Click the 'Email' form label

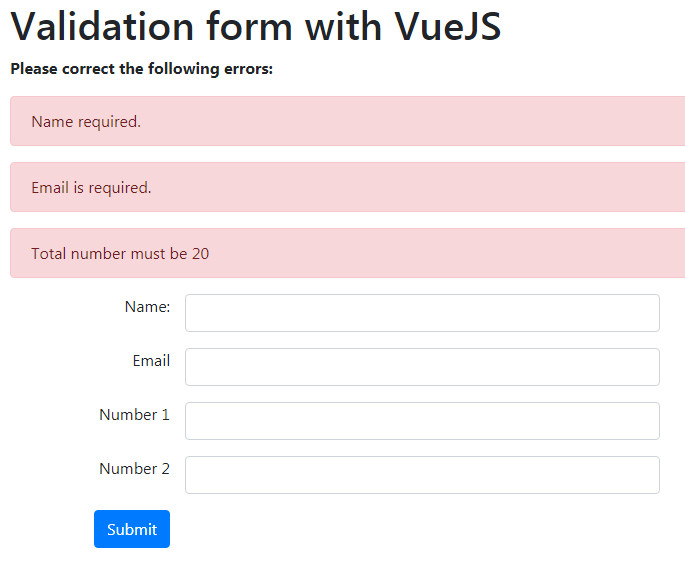151,361
